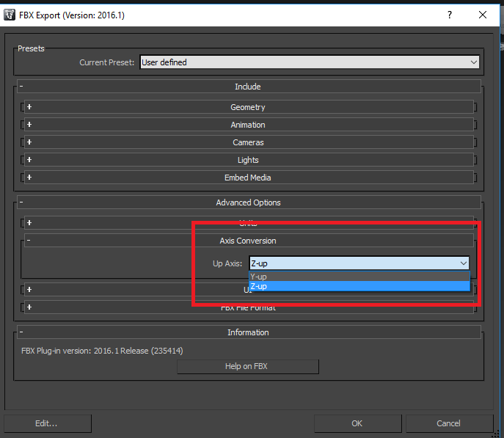
Task: Click the FBX Plug-in version text
Action: click(102, 351)
